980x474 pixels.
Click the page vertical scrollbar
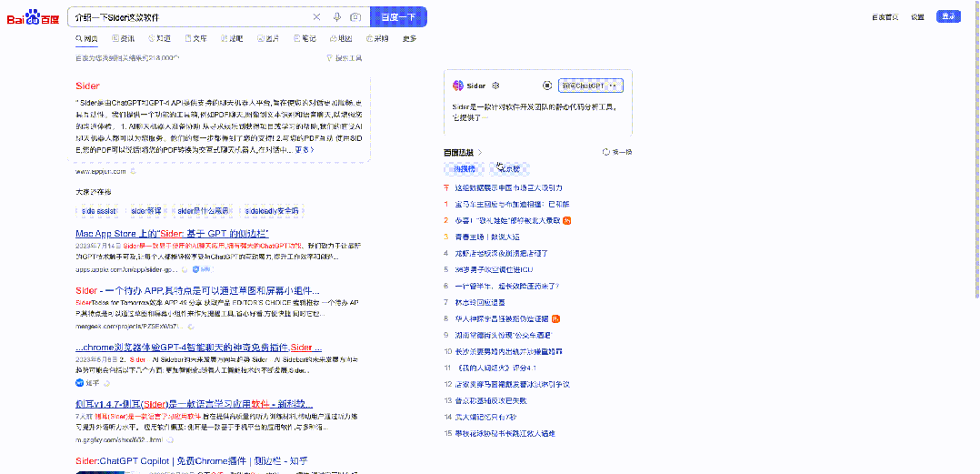[x=977, y=150]
